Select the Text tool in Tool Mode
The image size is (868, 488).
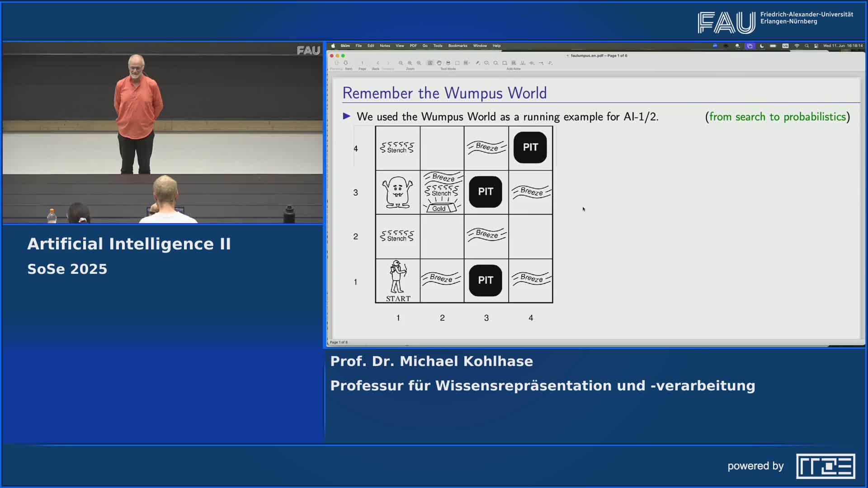pos(430,63)
